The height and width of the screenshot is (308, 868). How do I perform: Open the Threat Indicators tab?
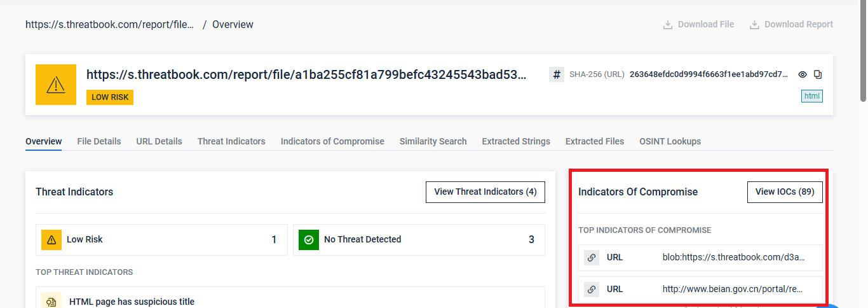[x=231, y=141]
